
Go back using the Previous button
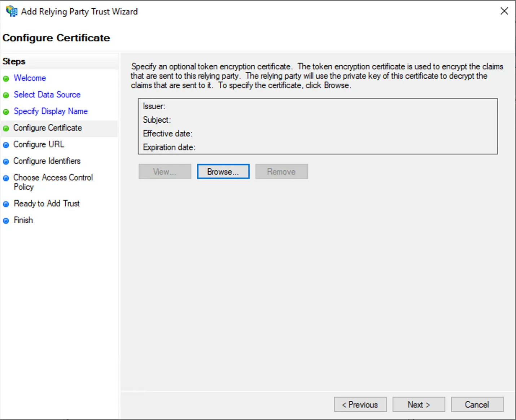pyautogui.click(x=360, y=404)
